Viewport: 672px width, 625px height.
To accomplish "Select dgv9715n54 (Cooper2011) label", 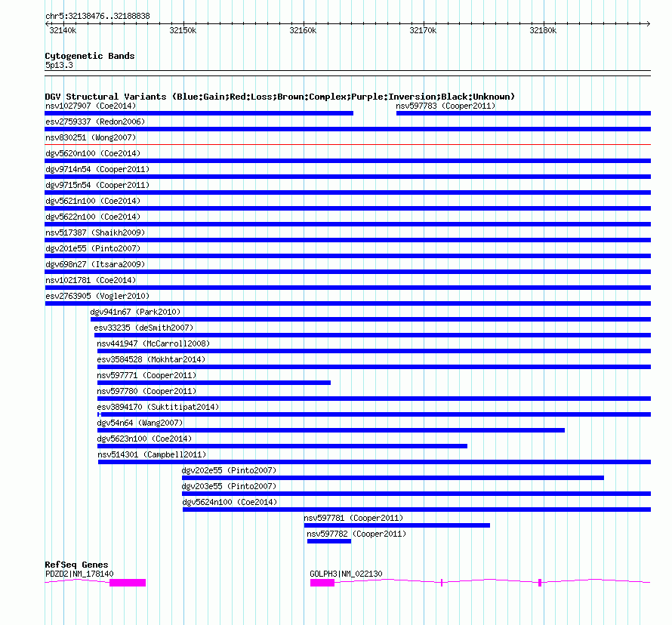I will click(x=97, y=185).
